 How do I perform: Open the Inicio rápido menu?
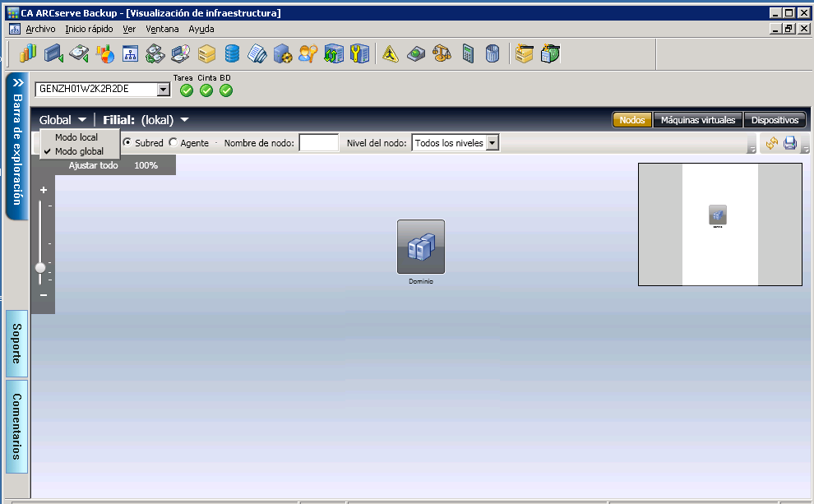pos(89,29)
